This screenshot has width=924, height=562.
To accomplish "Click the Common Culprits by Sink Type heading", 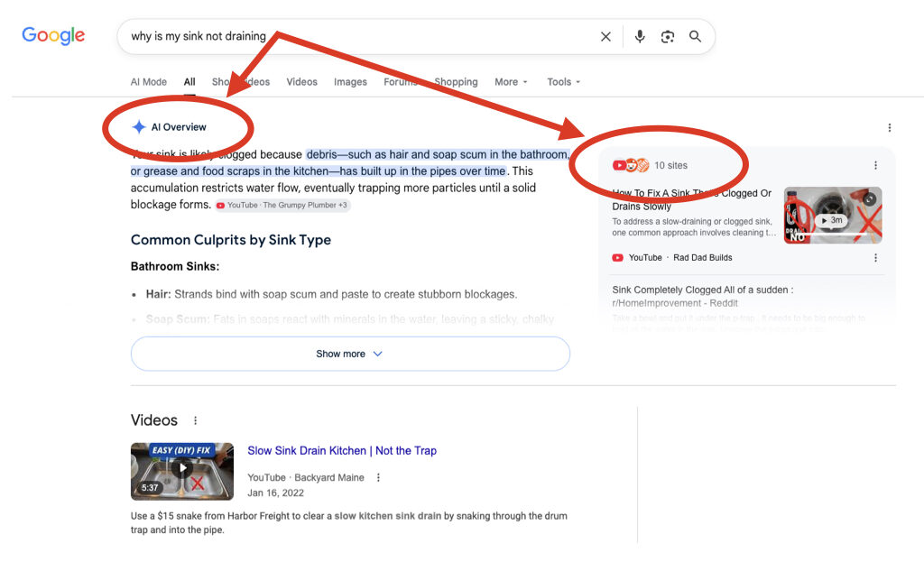I will (230, 240).
